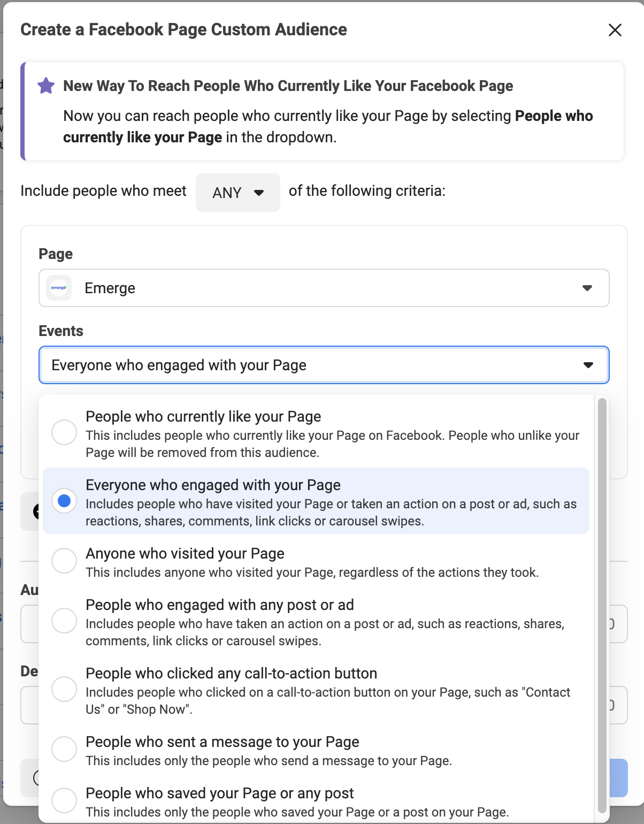644x824 pixels.
Task: Open the Emerge page dropdown
Action: click(324, 288)
